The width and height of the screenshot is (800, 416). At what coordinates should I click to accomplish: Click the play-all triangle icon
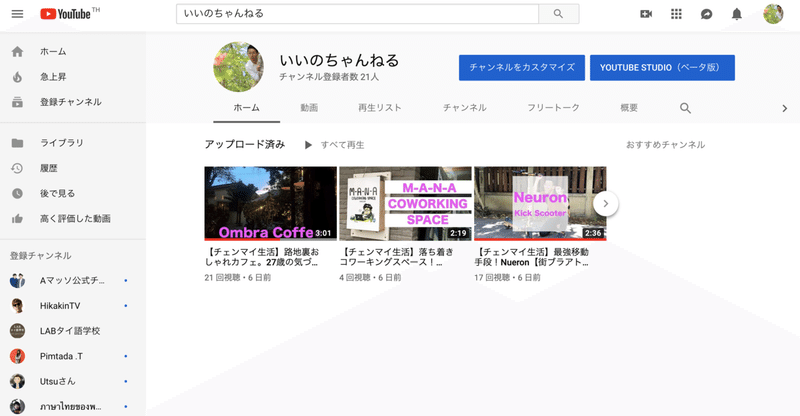click(308, 145)
